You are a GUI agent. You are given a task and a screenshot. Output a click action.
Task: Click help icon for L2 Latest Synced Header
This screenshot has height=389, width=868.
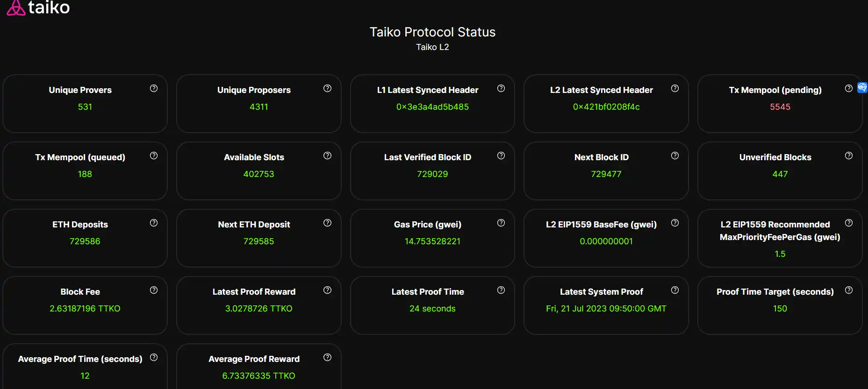click(675, 88)
